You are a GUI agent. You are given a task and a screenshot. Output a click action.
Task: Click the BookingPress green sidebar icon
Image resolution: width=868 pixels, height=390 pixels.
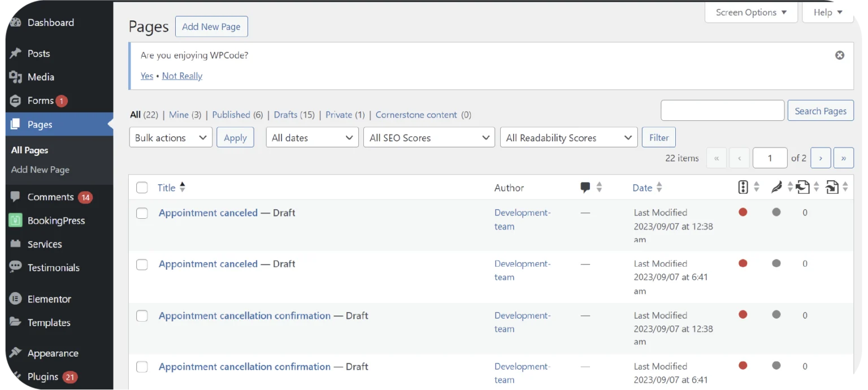[16, 220]
